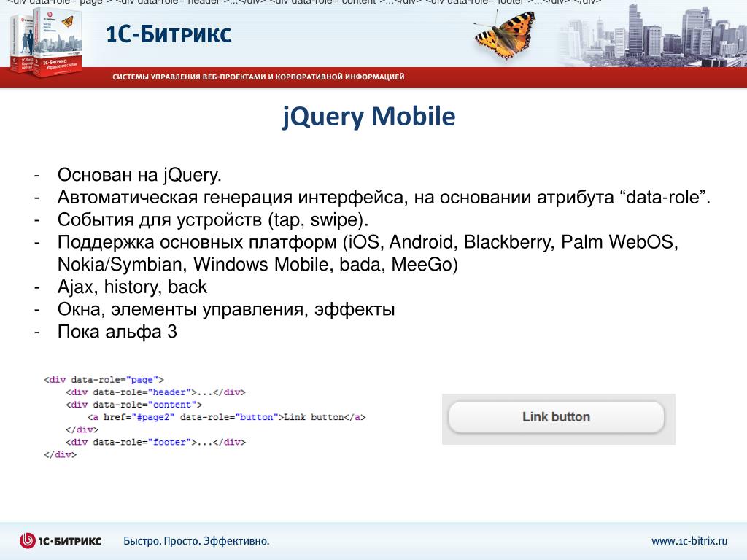Select the jQuery Mobile slide heading
The height and width of the screenshot is (560, 747).
point(368,117)
